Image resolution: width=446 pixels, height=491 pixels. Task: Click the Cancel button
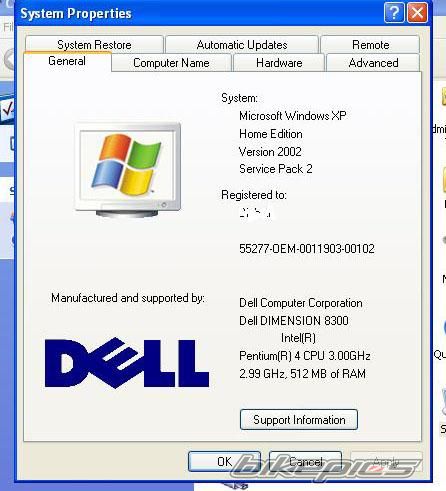(x=305, y=461)
